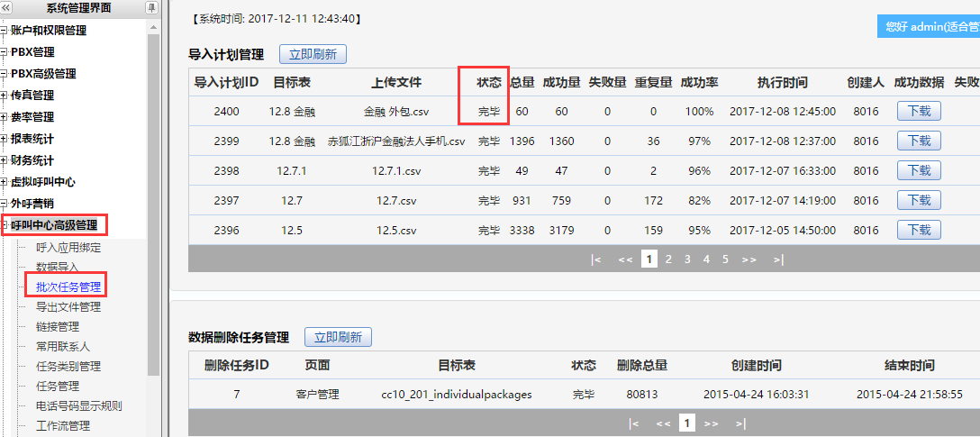Select 导出文件管理 in the sidebar
This screenshot has height=437, width=980.
68,307
